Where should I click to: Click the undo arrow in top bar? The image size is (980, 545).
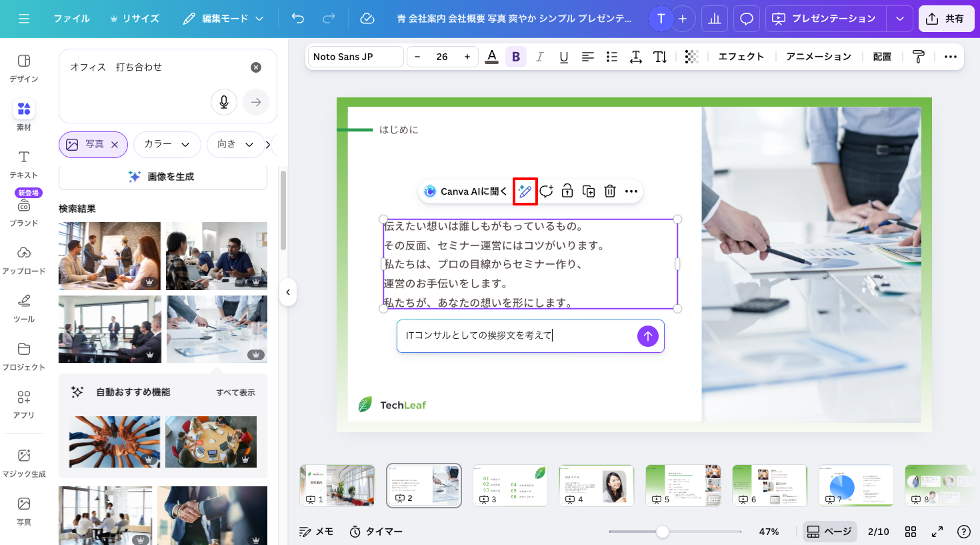point(298,19)
